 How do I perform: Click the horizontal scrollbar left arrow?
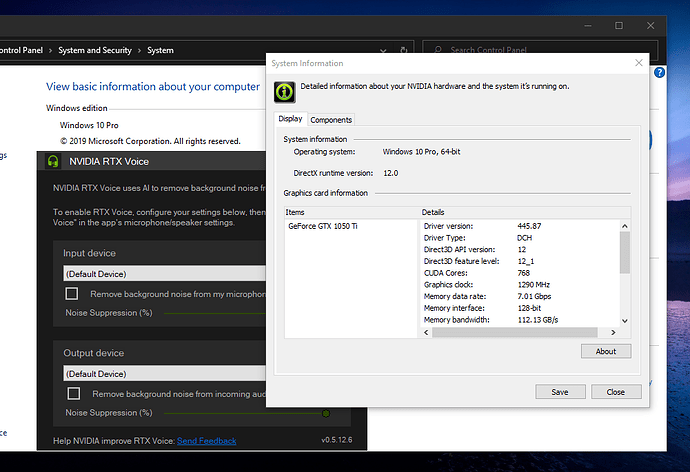tap(426, 333)
